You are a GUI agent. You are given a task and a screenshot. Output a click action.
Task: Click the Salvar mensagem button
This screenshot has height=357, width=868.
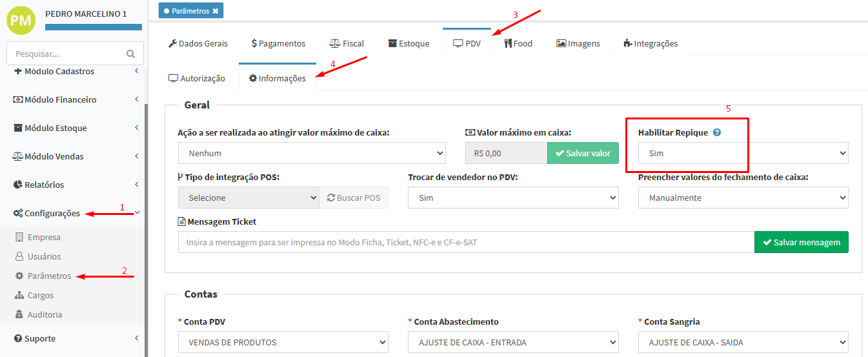[x=801, y=242]
